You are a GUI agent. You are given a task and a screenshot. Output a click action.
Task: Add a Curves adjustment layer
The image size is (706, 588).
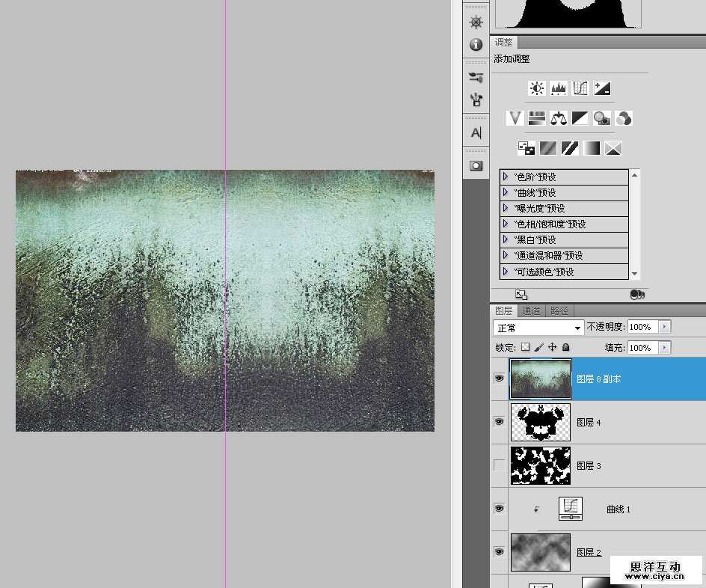580,88
